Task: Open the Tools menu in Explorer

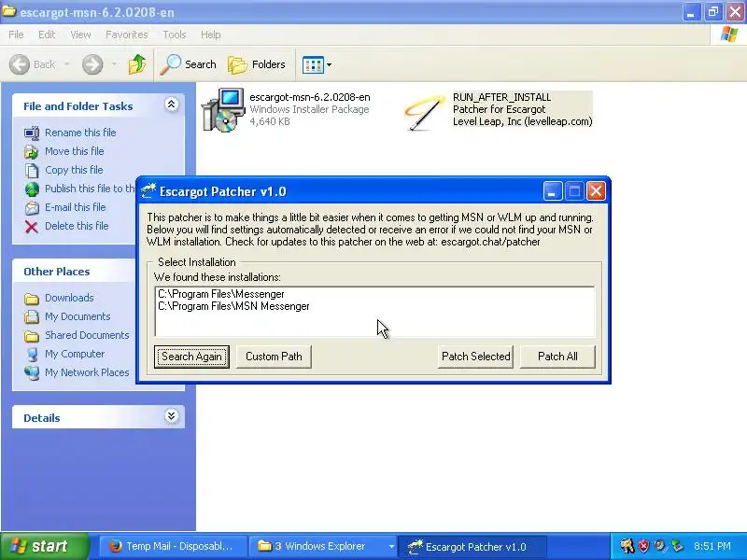Action: pos(175,35)
